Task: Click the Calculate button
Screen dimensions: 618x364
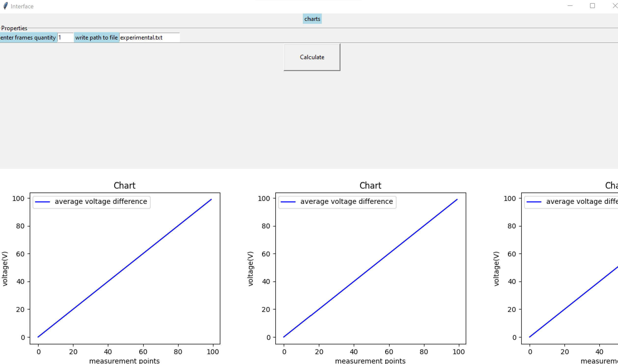Action: (312, 57)
